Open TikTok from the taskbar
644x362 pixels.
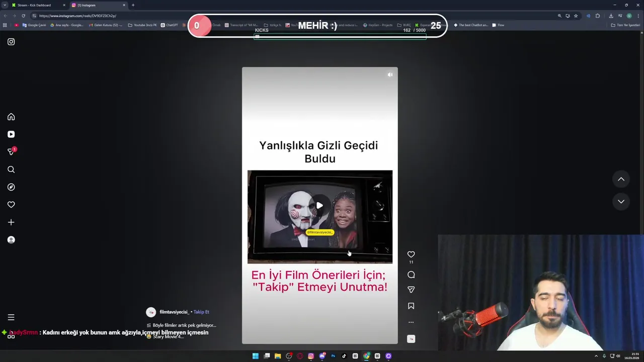click(344, 356)
